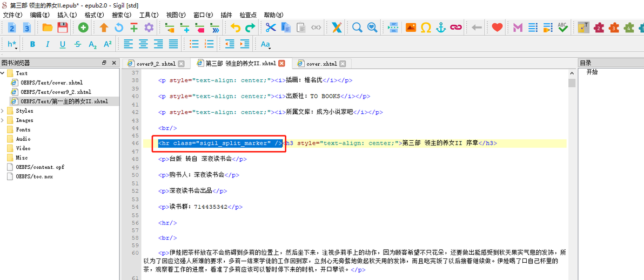Increase the paragraph indent

[x=245, y=44]
